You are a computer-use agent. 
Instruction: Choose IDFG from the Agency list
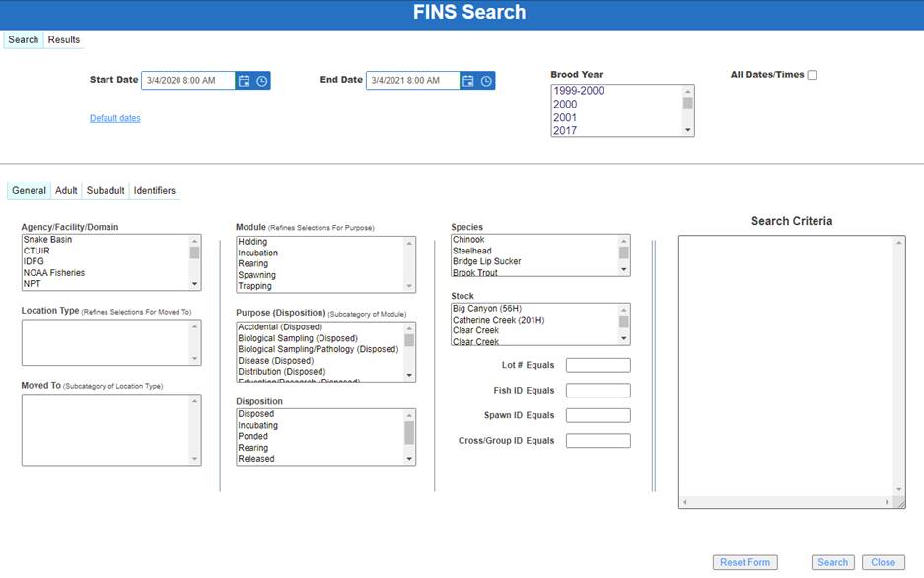(x=36, y=262)
